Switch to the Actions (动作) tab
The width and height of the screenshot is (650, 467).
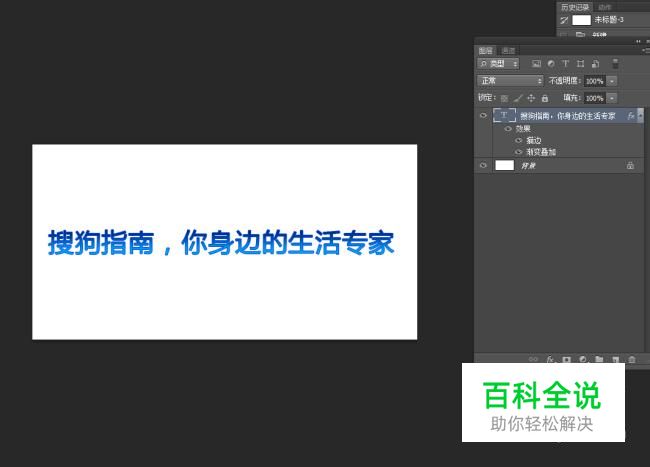pyautogui.click(x=605, y=7)
